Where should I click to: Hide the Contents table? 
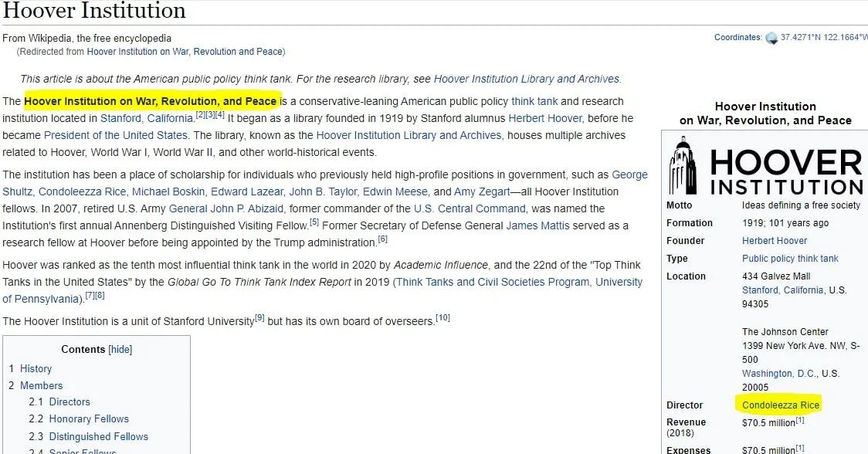coord(120,349)
